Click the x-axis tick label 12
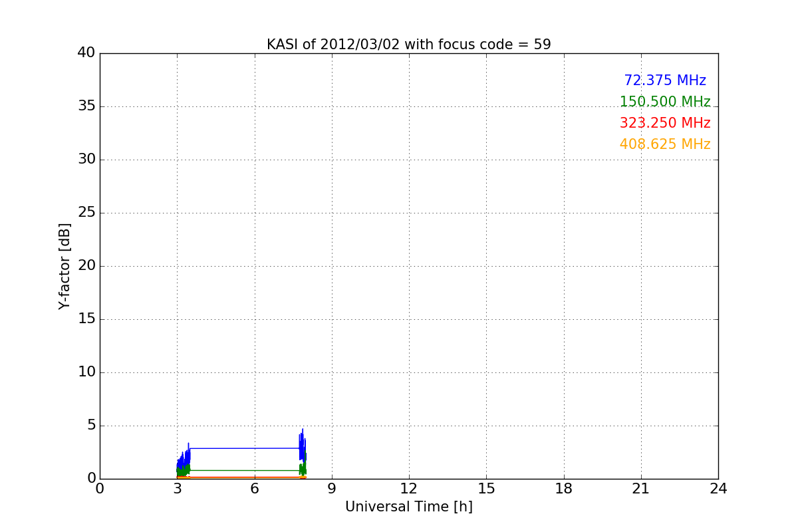 pyautogui.click(x=409, y=488)
